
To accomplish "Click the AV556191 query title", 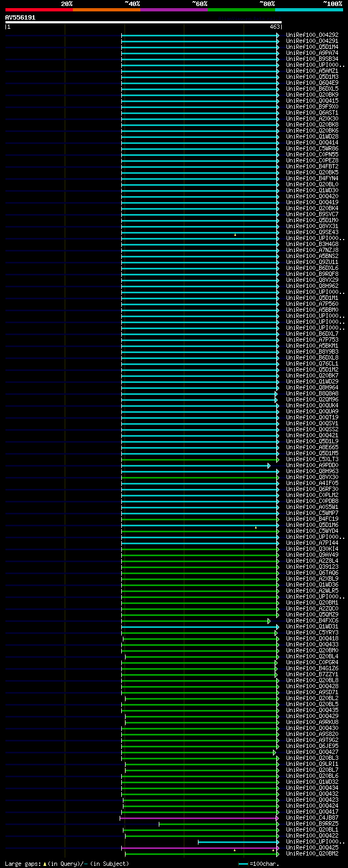I will [x=20, y=17].
